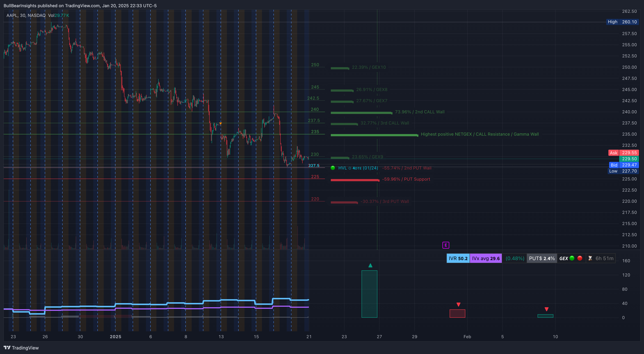644x354 pixels.
Task: Click the blue 227.5 level label
Action: tap(314, 166)
